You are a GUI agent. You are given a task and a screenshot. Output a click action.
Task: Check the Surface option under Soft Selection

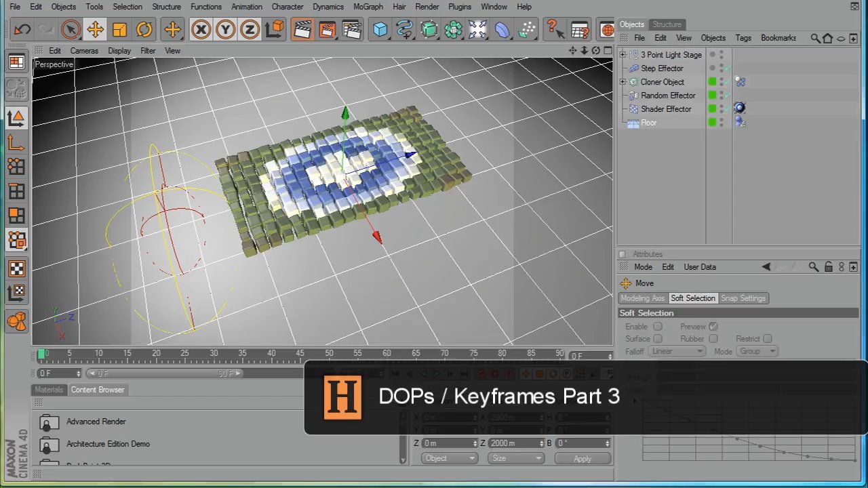657,338
